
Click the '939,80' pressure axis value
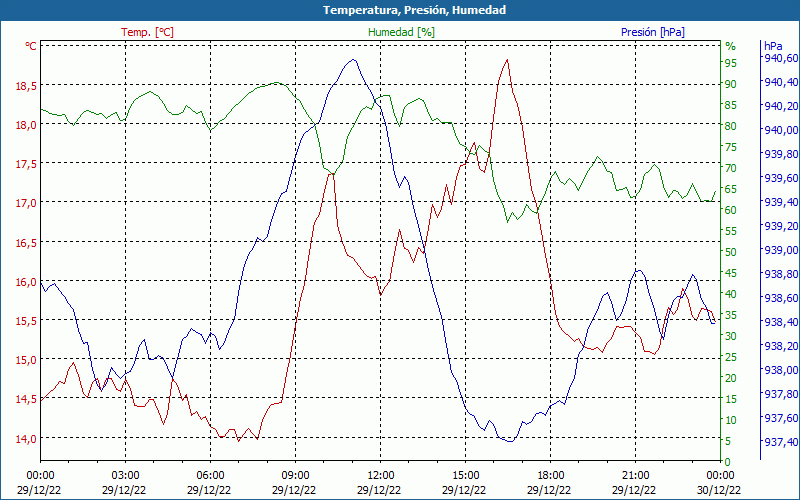coord(781,154)
